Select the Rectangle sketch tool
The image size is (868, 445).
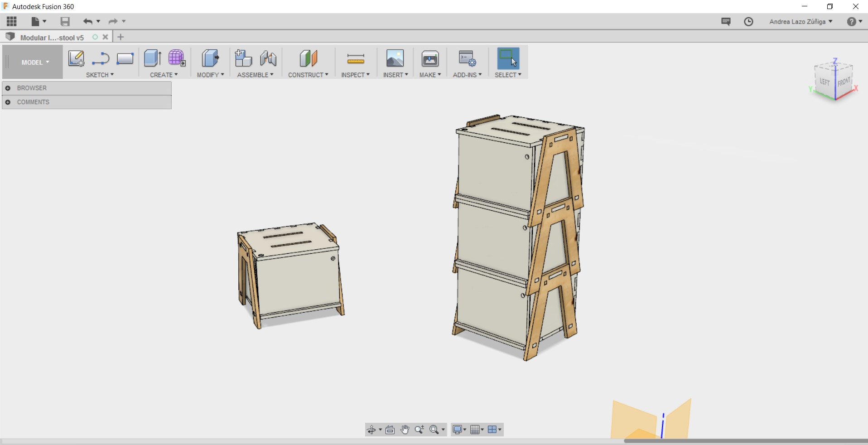pyautogui.click(x=125, y=58)
